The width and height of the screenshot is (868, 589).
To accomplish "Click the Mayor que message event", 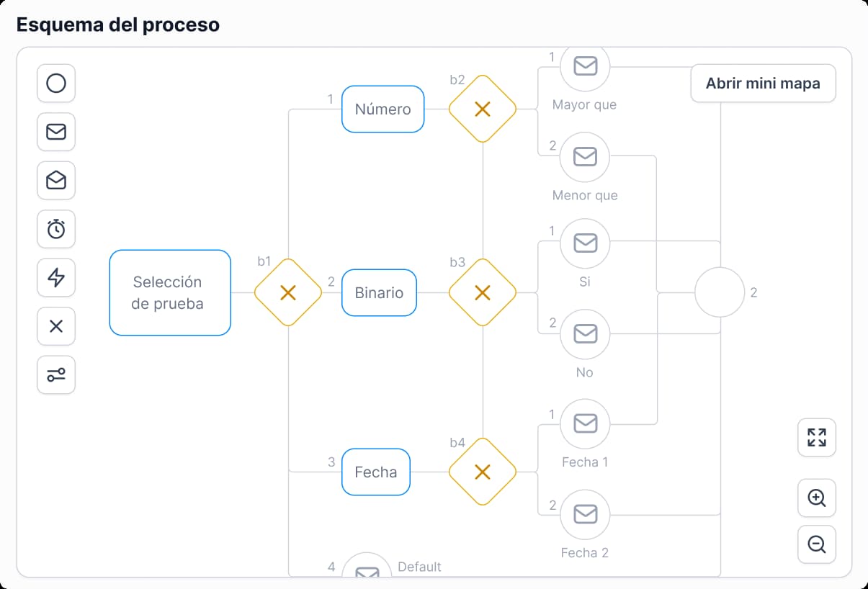I will click(585, 66).
